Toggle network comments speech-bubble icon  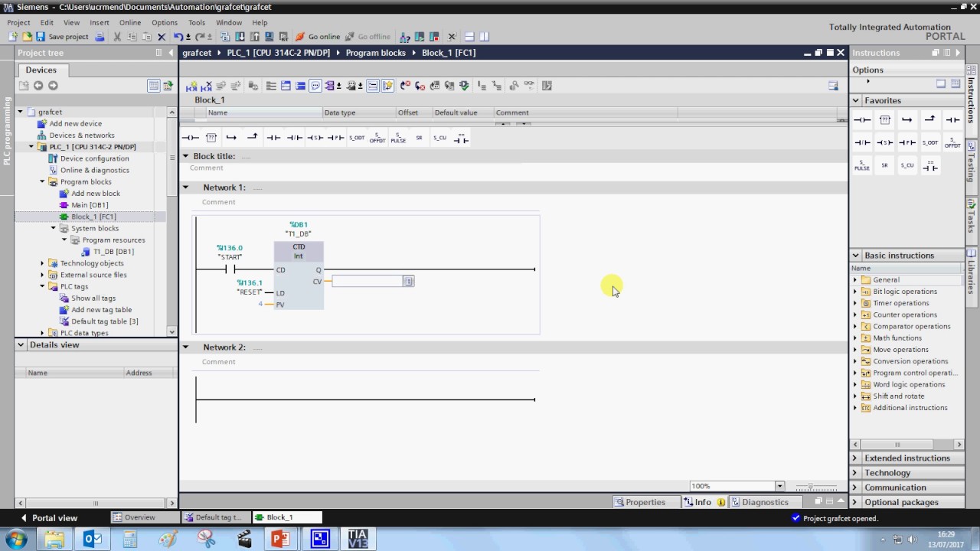pyautogui.click(x=315, y=86)
